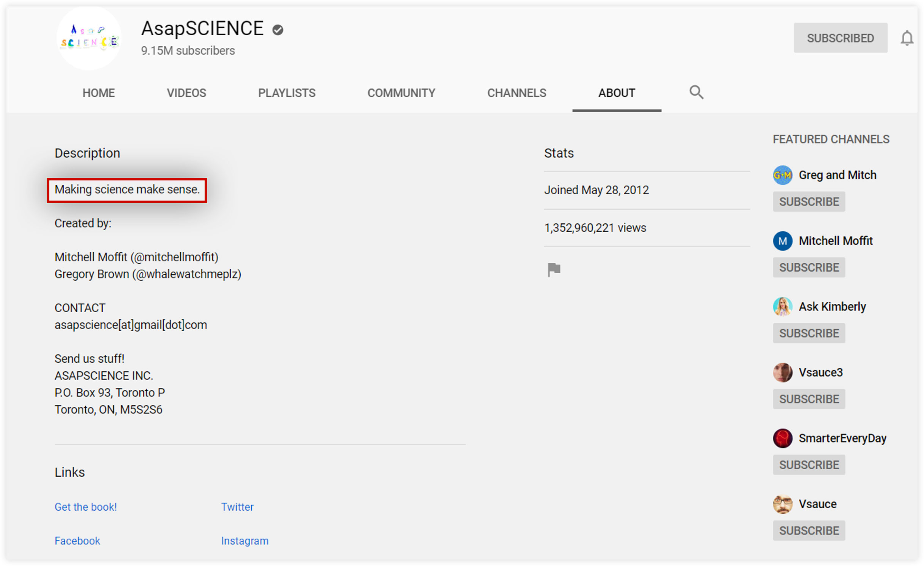The height and width of the screenshot is (566, 924).
Task: Click the '1,352,960,221 views' stat
Action: (595, 228)
